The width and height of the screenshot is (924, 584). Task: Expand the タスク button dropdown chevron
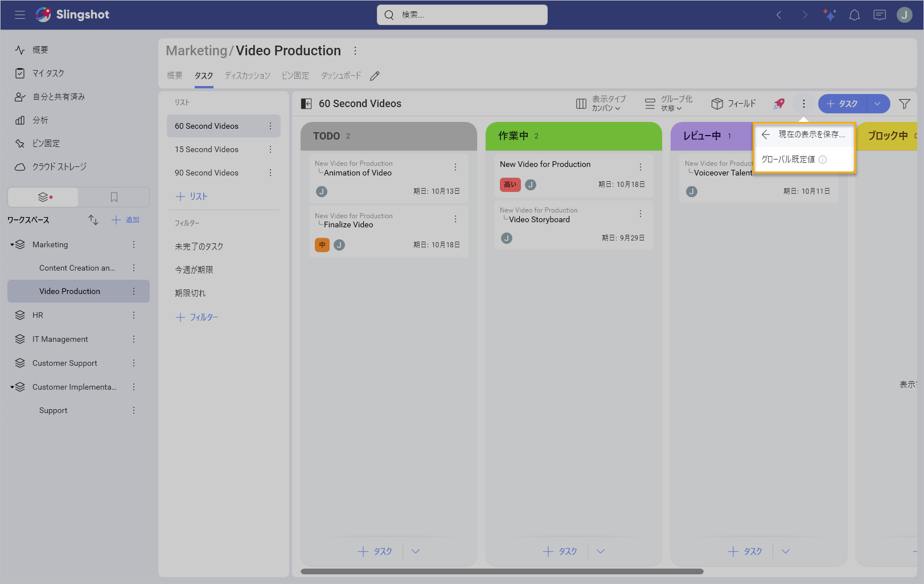pyautogui.click(x=878, y=103)
